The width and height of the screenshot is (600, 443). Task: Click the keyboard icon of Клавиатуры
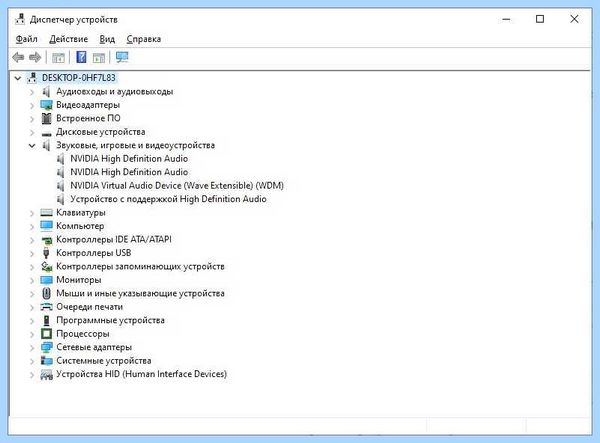click(x=46, y=212)
